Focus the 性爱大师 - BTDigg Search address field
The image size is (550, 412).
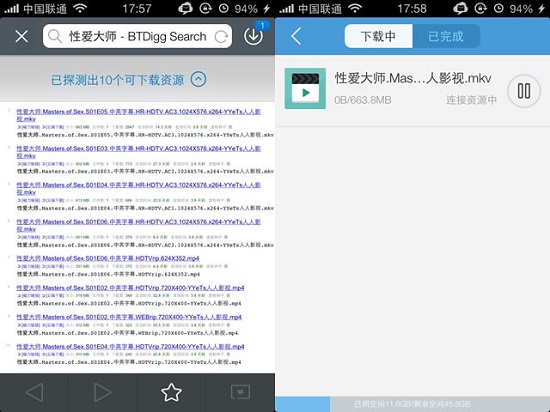[x=137, y=36]
